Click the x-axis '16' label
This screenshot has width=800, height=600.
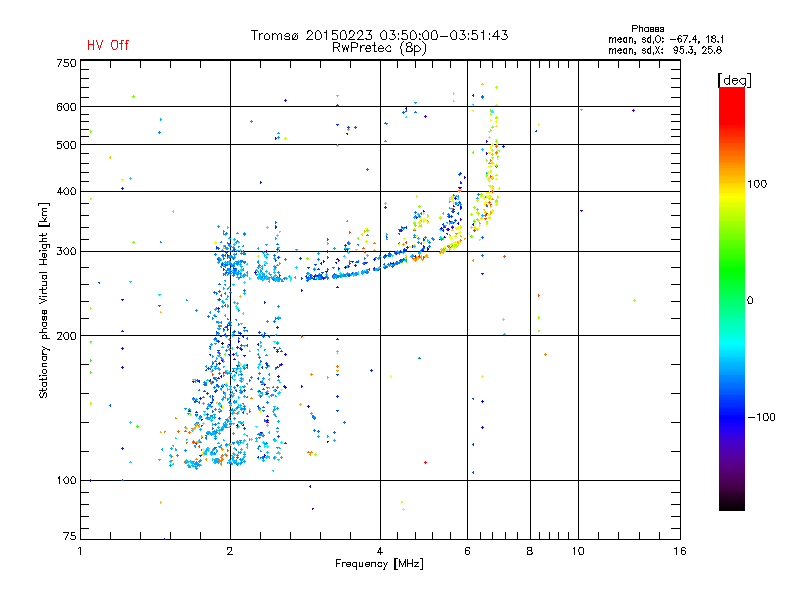680,551
